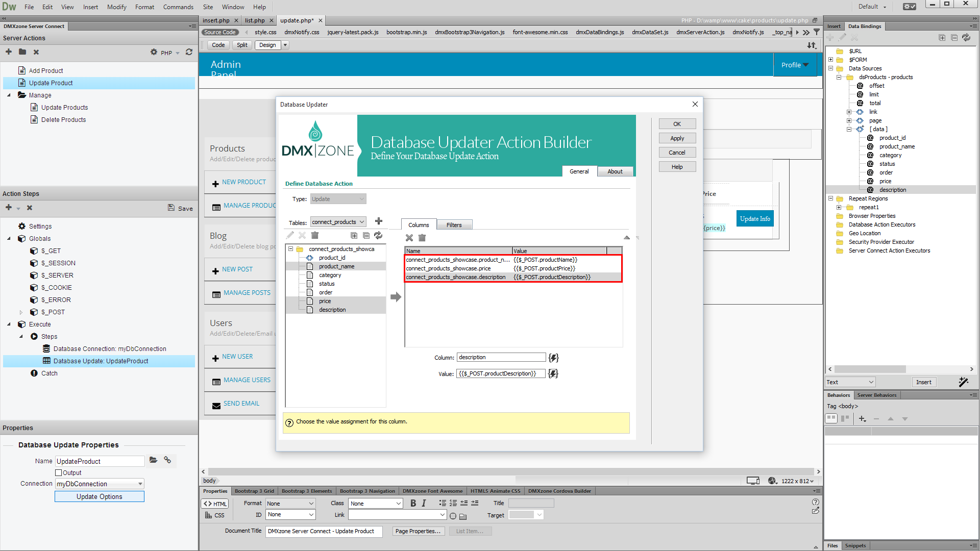Click the add server action plus icon

(x=9, y=52)
